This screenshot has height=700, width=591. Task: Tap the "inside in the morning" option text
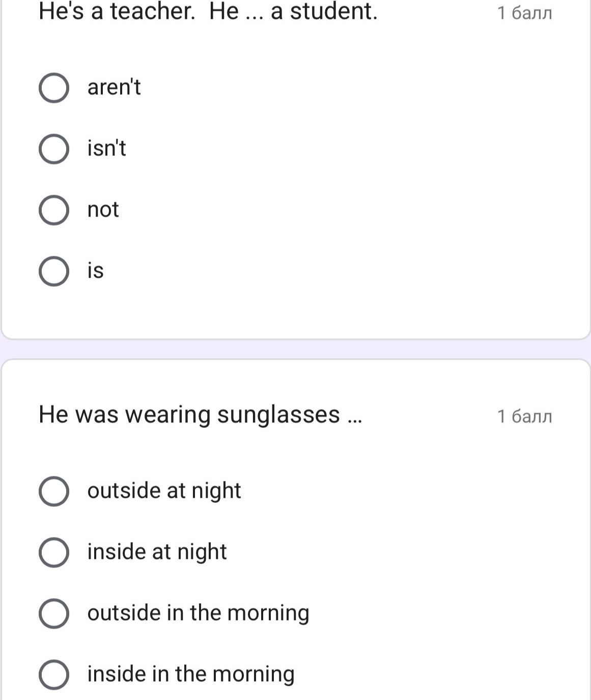click(x=191, y=674)
